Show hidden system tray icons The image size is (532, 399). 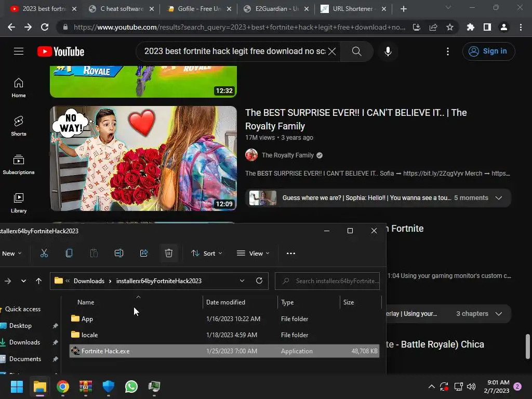pos(431,387)
